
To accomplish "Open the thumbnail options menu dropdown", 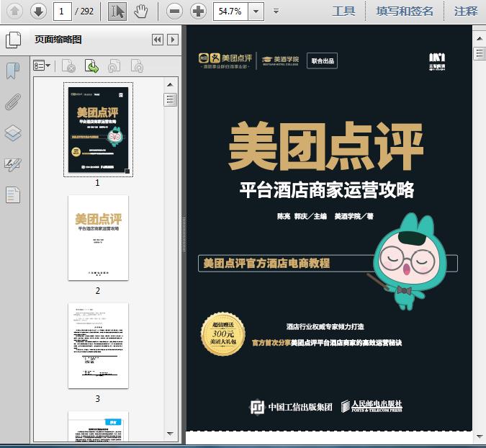I will tap(42, 66).
